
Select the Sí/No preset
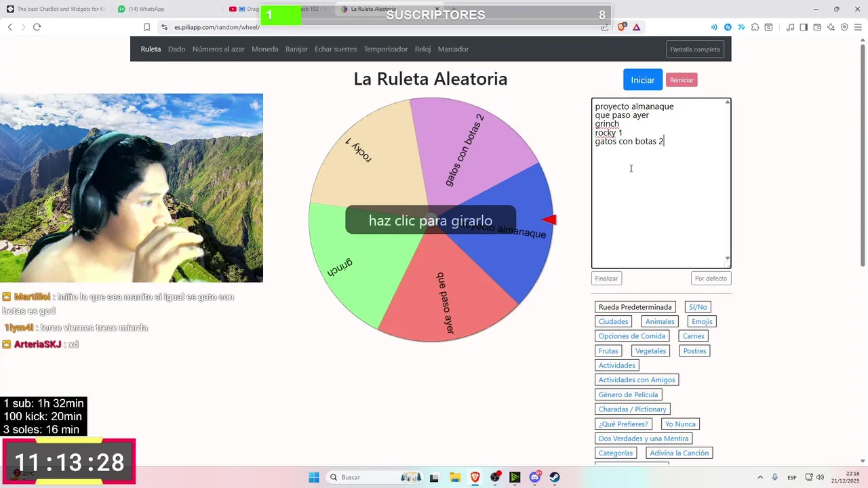point(698,307)
